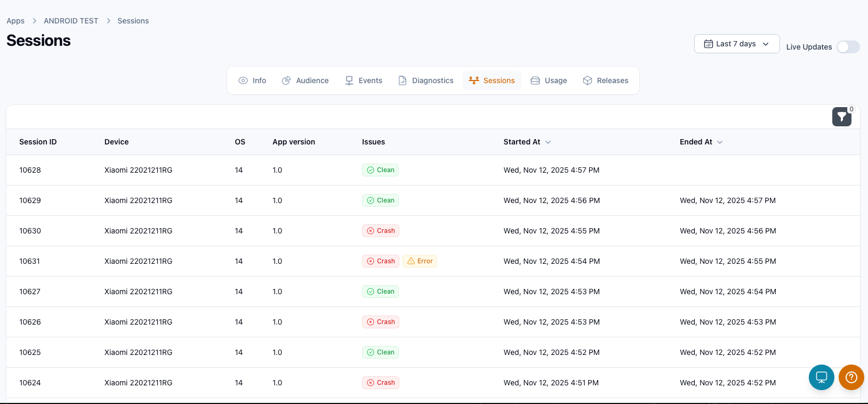
Task: Open the filter funnel icon
Action: click(841, 117)
